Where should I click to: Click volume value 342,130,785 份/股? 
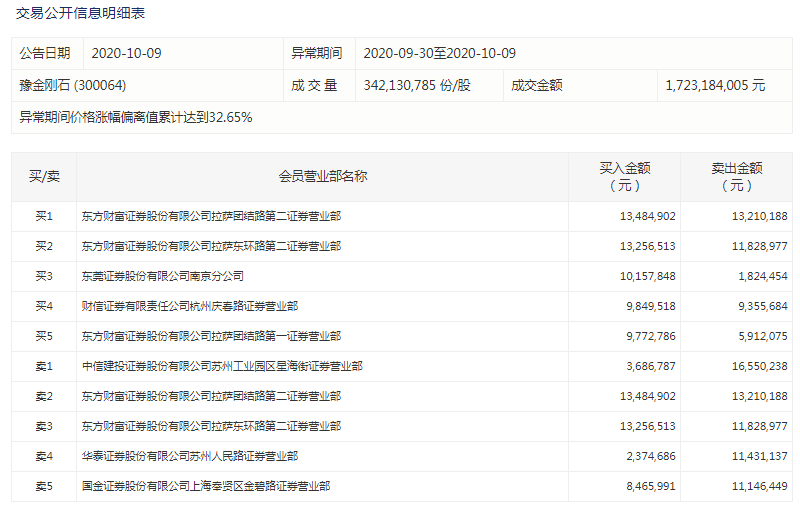pyautogui.click(x=417, y=85)
